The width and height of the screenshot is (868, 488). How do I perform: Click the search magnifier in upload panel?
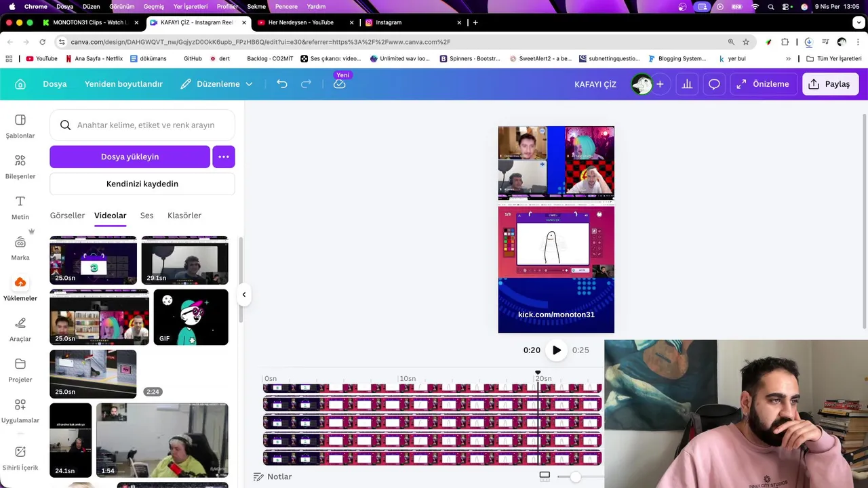65,125
